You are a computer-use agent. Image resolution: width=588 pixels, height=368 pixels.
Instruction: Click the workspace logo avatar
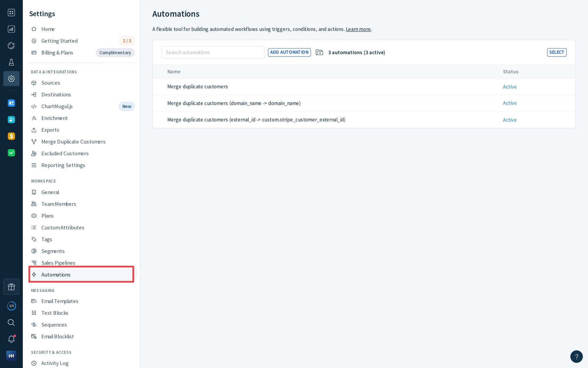(x=11, y=356)
